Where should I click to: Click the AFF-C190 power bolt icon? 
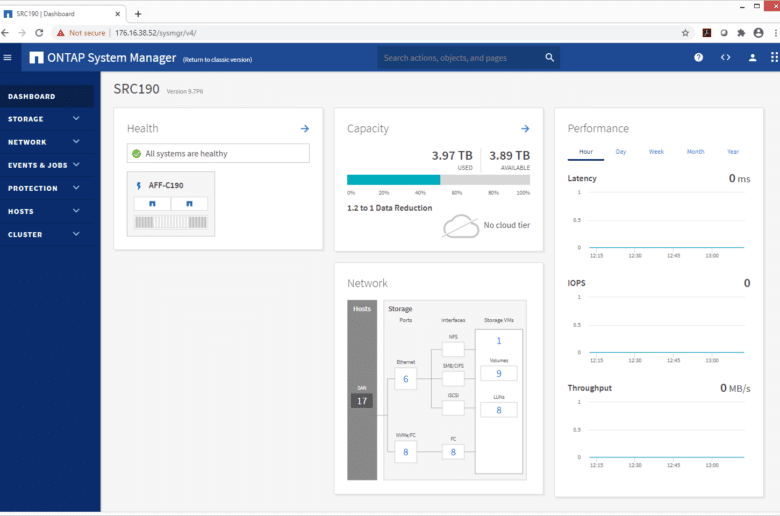(139, 186)
